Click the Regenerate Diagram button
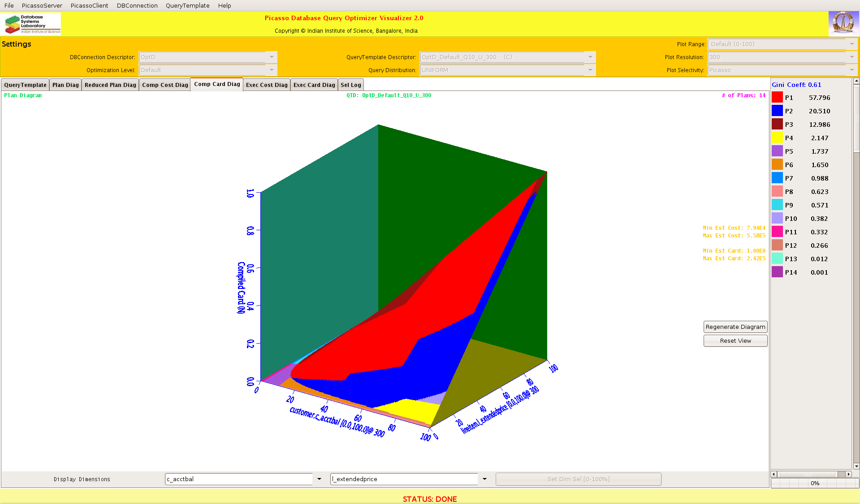860x504 pixels. 735,327
